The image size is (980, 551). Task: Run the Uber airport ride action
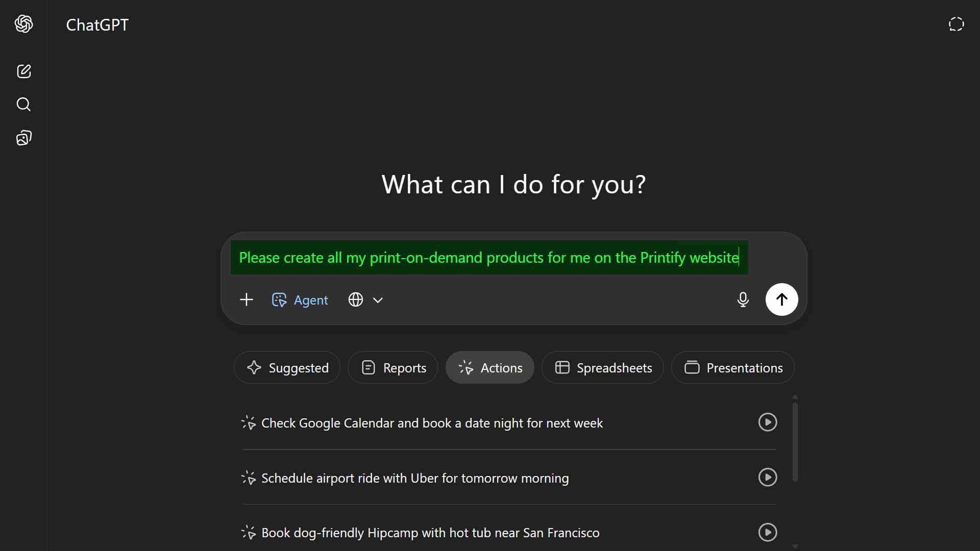tap(767, 478)
